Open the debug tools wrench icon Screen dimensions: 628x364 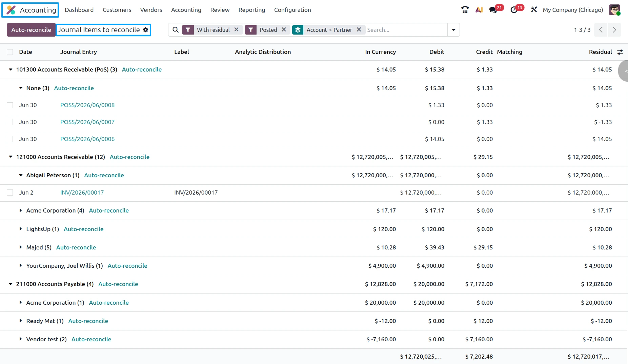coord(534,10)
